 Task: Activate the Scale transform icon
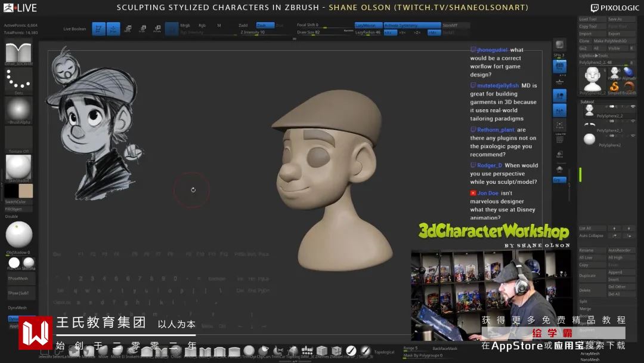(143, 29)
